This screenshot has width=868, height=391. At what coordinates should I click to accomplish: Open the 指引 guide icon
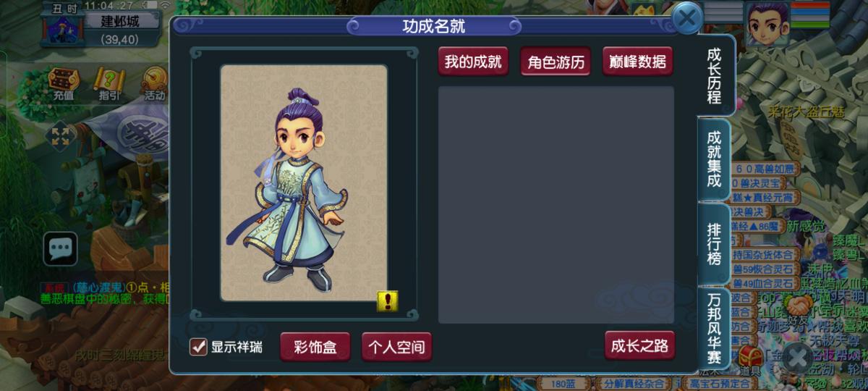(x=109, y=83)
